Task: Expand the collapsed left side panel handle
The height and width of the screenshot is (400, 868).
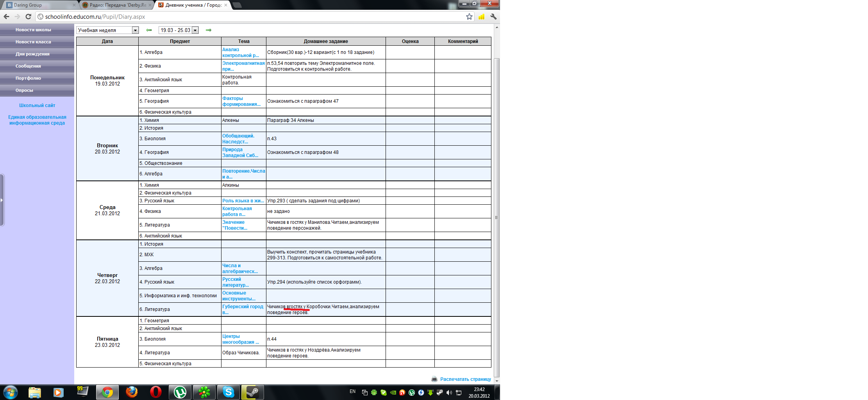Action: [2, 200]
